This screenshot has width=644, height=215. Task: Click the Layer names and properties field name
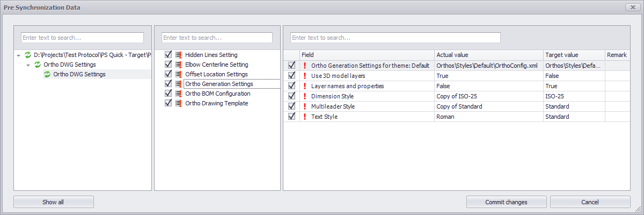click(348, 86)
